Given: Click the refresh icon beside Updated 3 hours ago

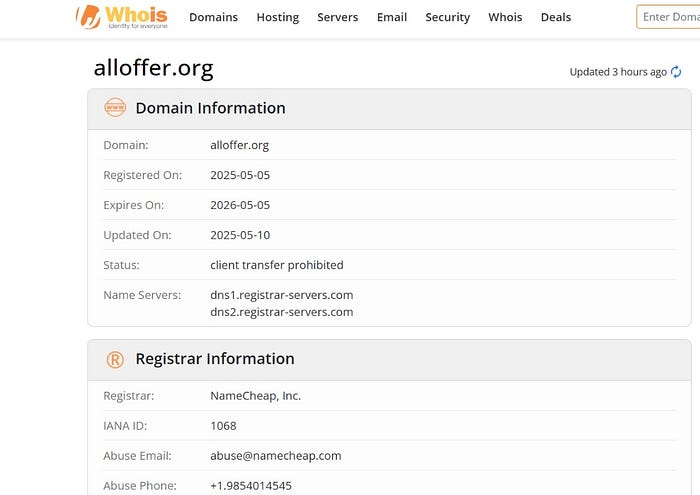Looking at the screenshot, I should point(676,72).
